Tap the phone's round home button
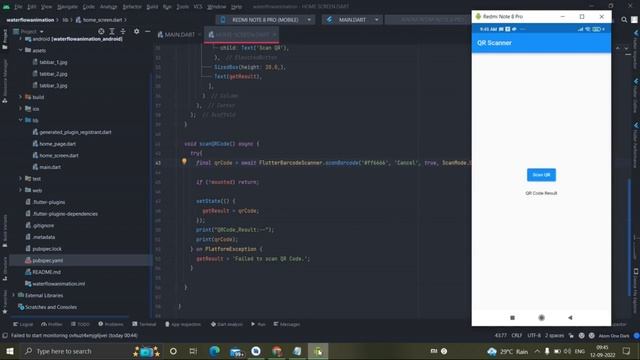Viewport: 640px width, 360px height. point(541,318)
